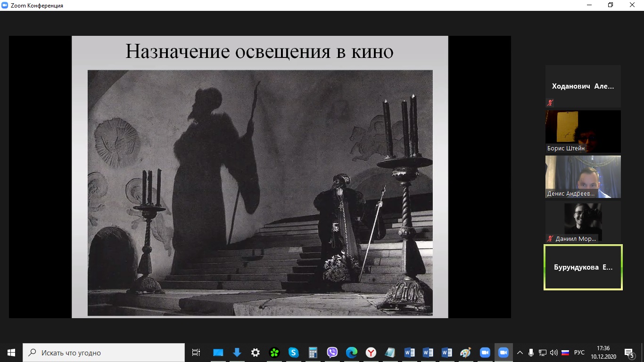The width and height of the screenshot is (644, 362).
Task: Click the muted mic icon on Ходанович tile
Action: click(x=550, y=102)
